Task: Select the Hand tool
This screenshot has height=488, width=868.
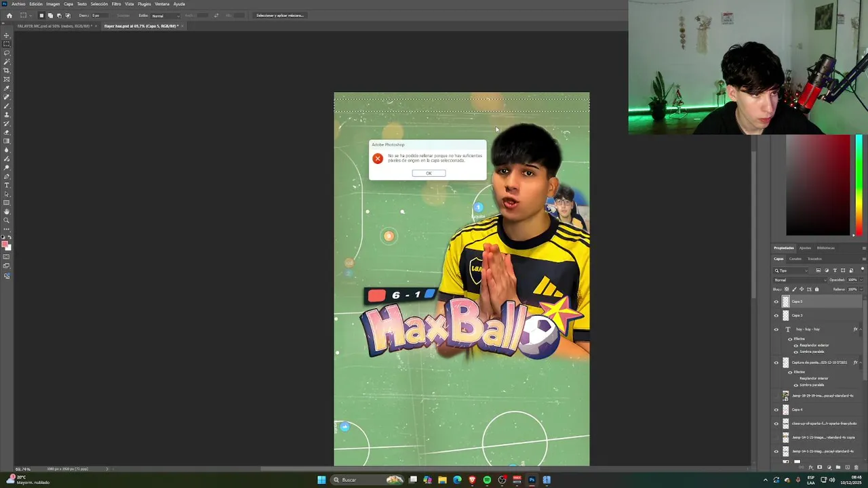Action: click(6, 211)
